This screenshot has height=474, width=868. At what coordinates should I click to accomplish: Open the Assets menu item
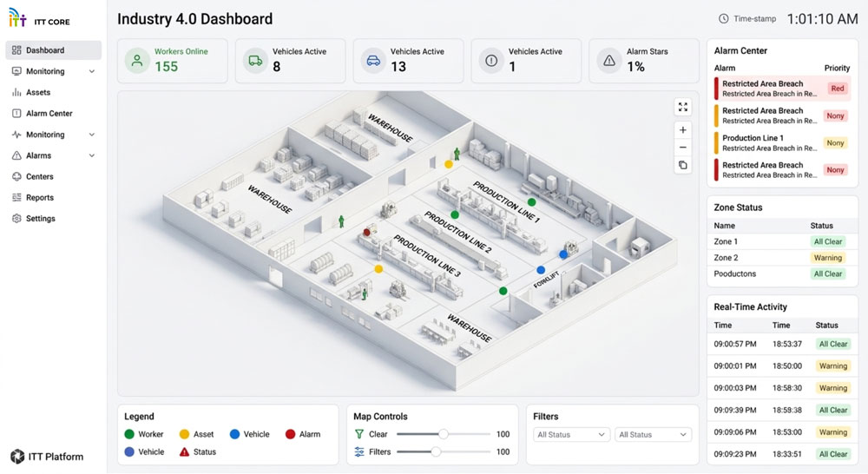pos(54,93)
